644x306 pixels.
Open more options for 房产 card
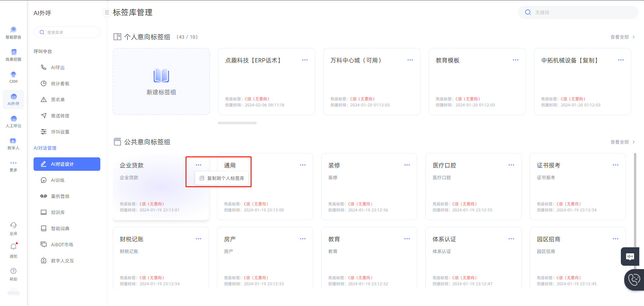tap(303, 239)
